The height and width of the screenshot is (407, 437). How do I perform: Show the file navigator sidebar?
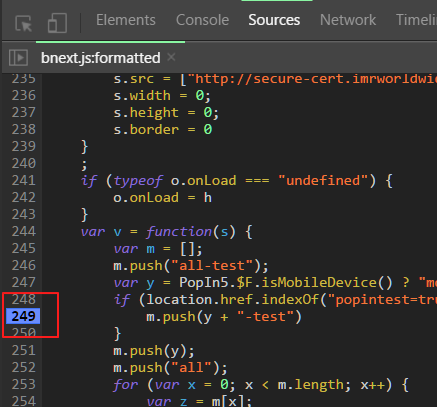18,58
